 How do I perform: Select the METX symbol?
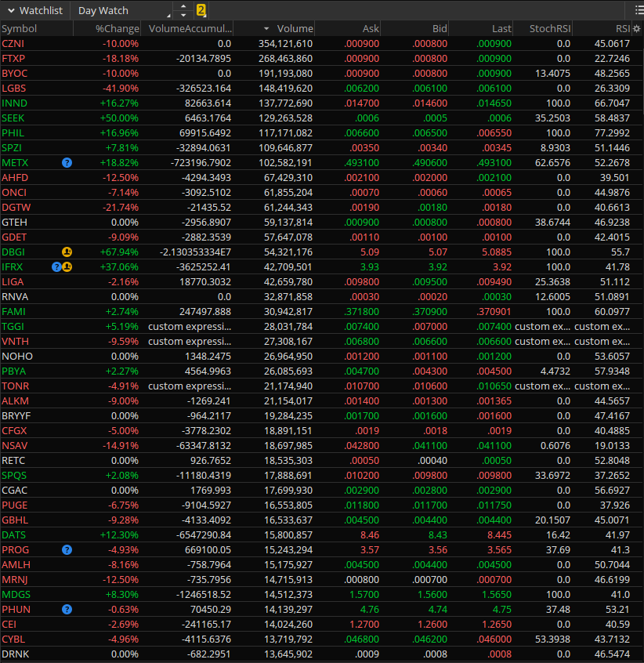pyautogui.click(x=15, y=163)
